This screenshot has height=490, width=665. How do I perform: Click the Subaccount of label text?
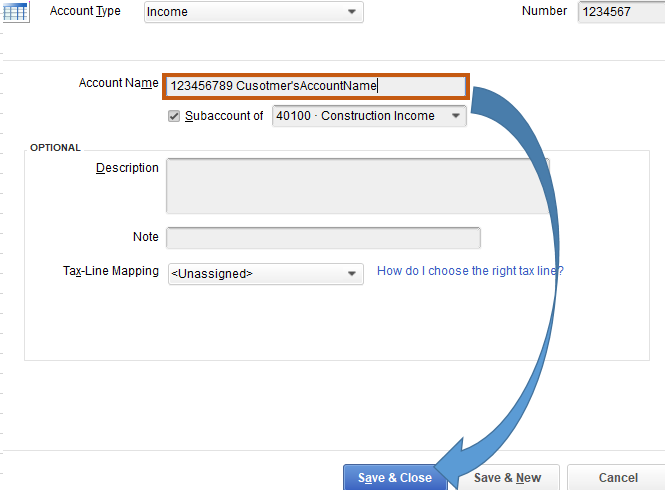click(x=225, y=116)
